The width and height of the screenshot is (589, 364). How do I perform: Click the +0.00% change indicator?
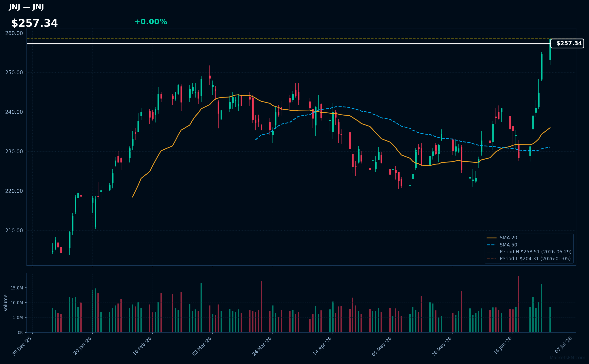[x=151, y=22]
